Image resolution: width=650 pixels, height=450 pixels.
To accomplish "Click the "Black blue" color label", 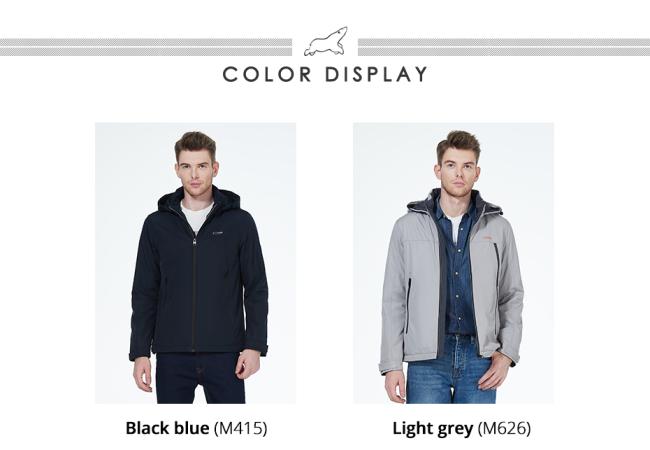I will click(x=167, y=428).
